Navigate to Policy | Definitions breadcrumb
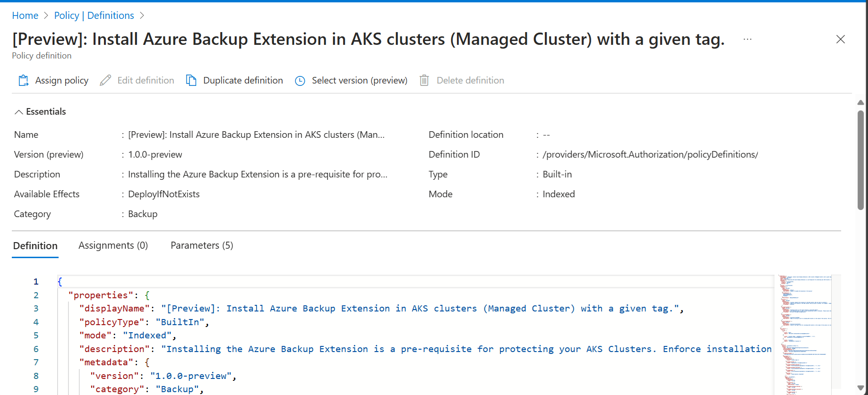The width and height of the screenshot is (868, 395). [94, 16]
